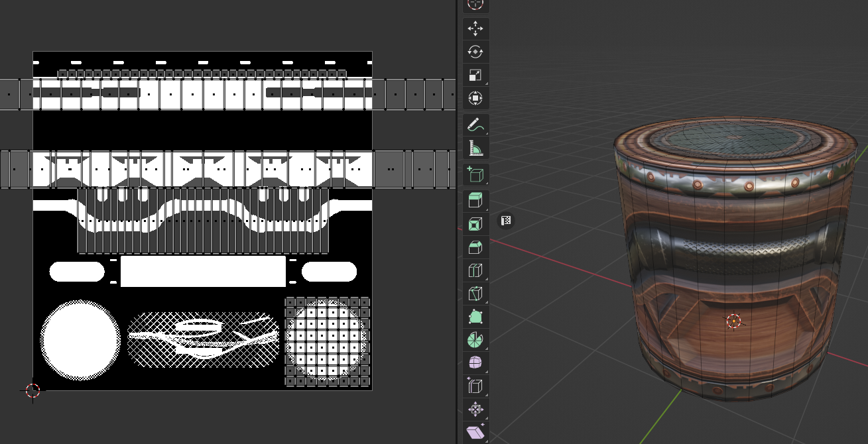Click the 3D cursor on the barrel
Image resolution: width=868 pixels, height=444 pixels.
(733, 321)
